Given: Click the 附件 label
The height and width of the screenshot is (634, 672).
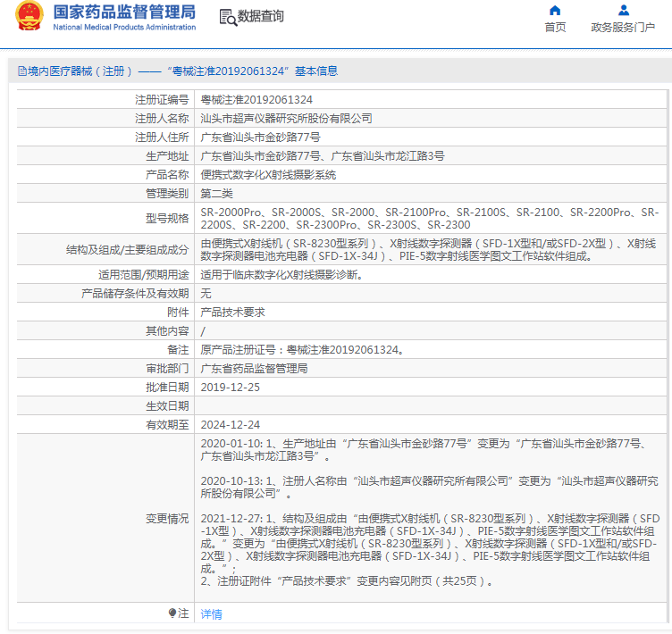Looking at the screenshot, I should point(178,313).
